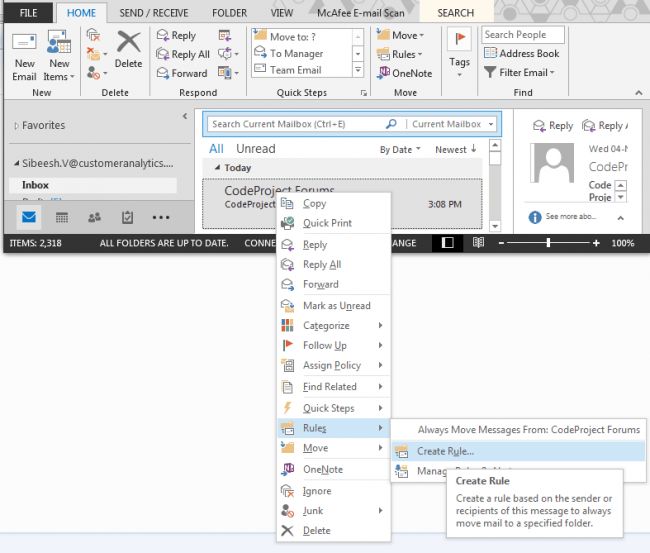The height and width of the screenshot is (553, 650).
Task: Collapse the Today group
Action: tap(218, 167)
